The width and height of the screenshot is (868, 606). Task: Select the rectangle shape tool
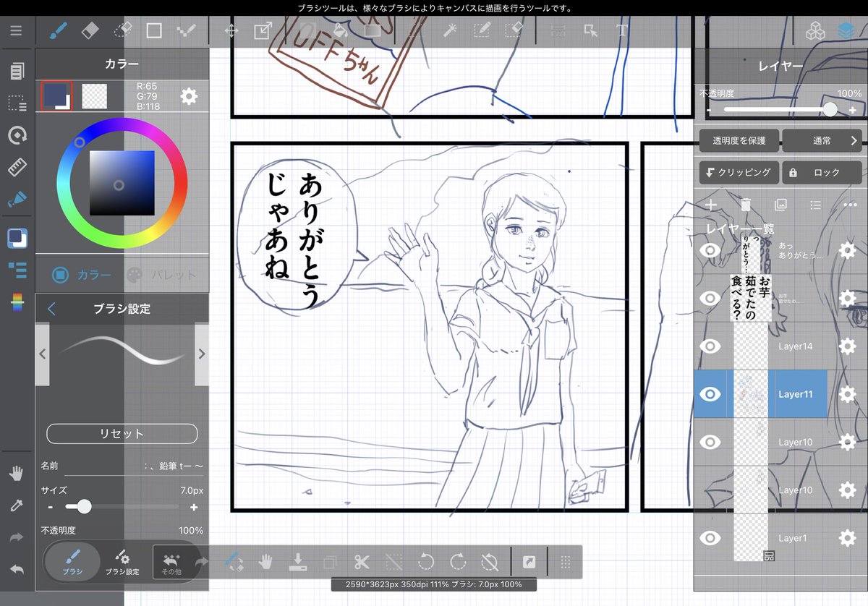pos(154,30)
